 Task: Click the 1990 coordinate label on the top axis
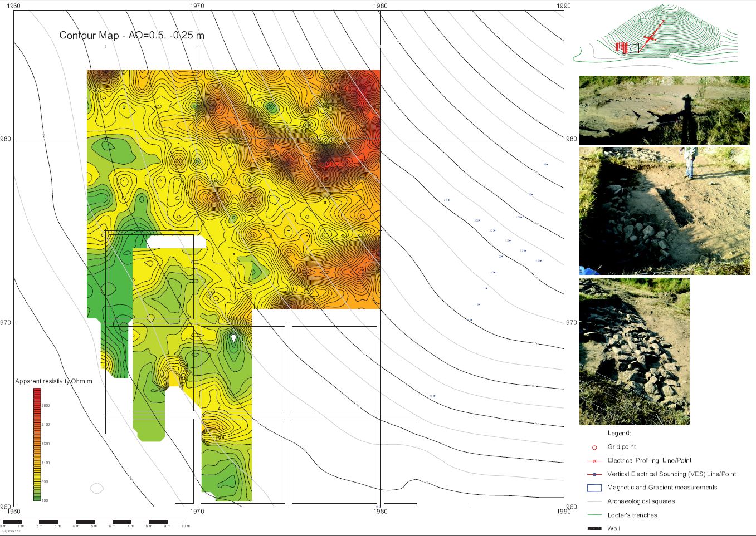pos(564,6)
